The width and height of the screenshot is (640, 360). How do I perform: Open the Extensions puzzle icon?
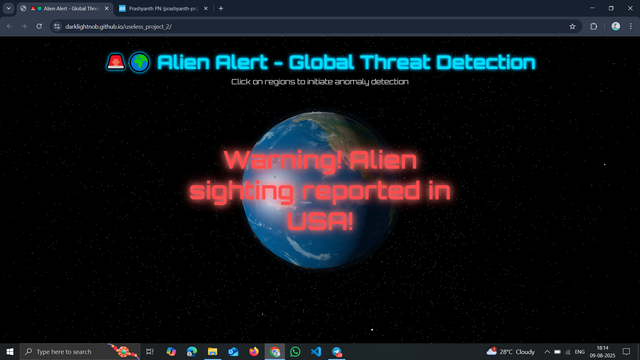pyautogui.click(x=593, y=27)
